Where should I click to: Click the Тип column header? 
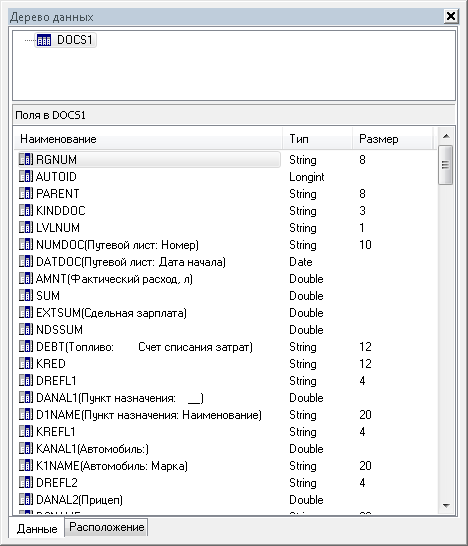pos(317,139)
